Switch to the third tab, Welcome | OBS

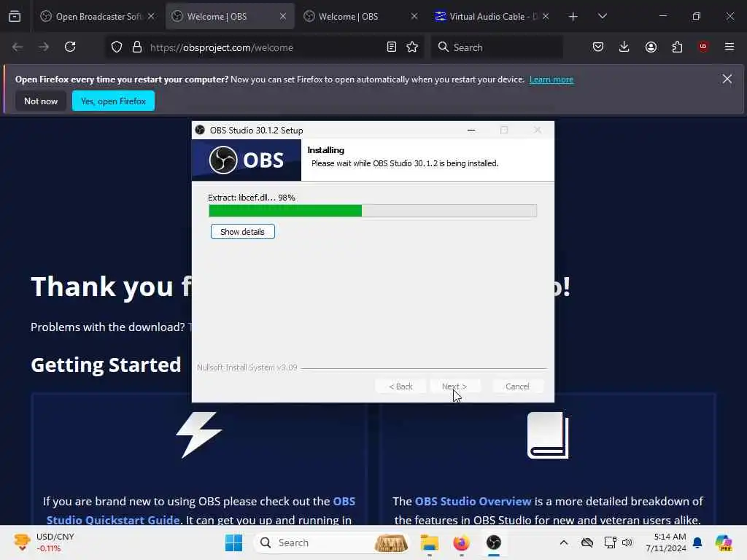tap(361, 16)
